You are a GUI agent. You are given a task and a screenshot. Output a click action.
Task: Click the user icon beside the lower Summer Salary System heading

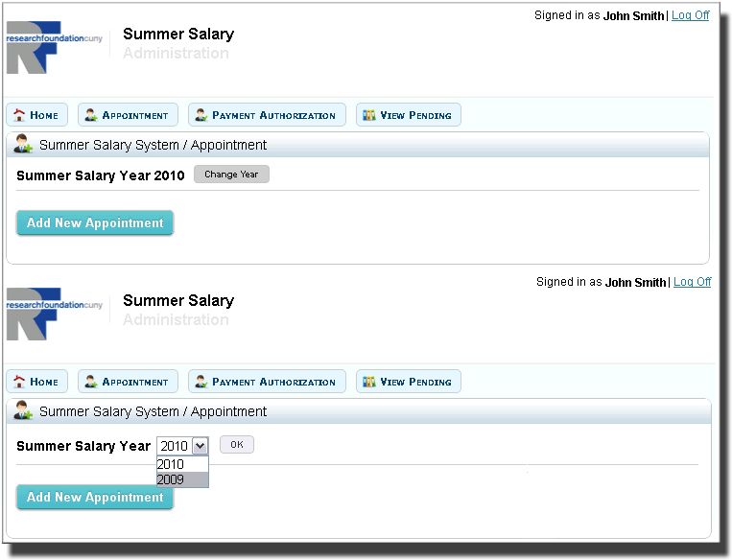23,410
